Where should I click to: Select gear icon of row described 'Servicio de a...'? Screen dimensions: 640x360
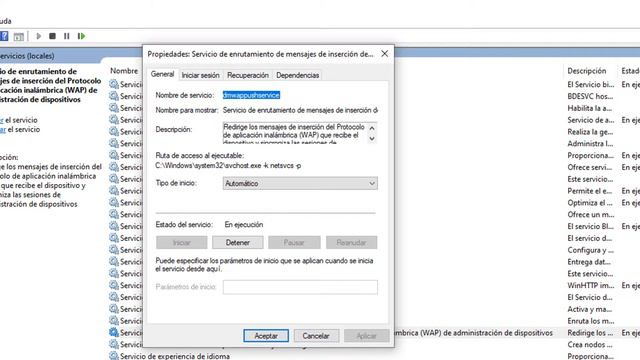point(114,120)
